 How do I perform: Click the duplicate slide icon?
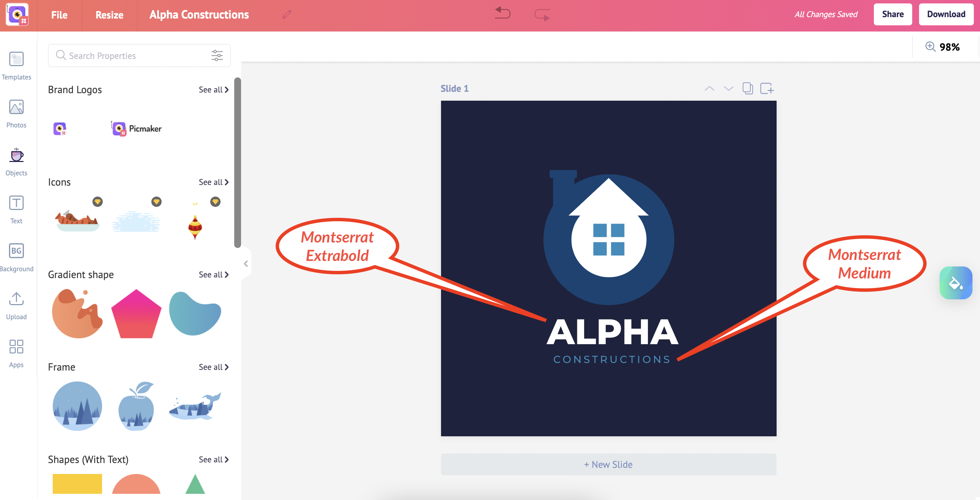(x=747, y=89)
